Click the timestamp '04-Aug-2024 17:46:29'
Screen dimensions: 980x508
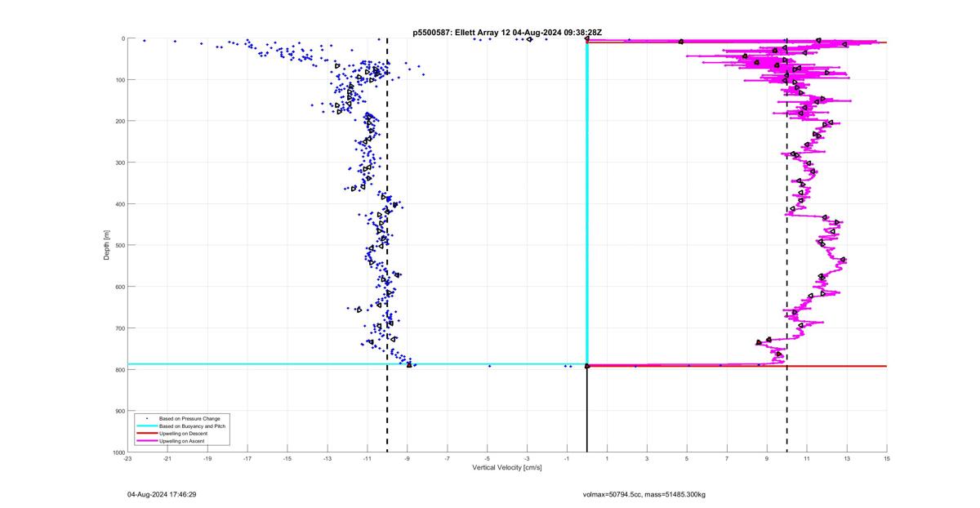pos(162,494)
